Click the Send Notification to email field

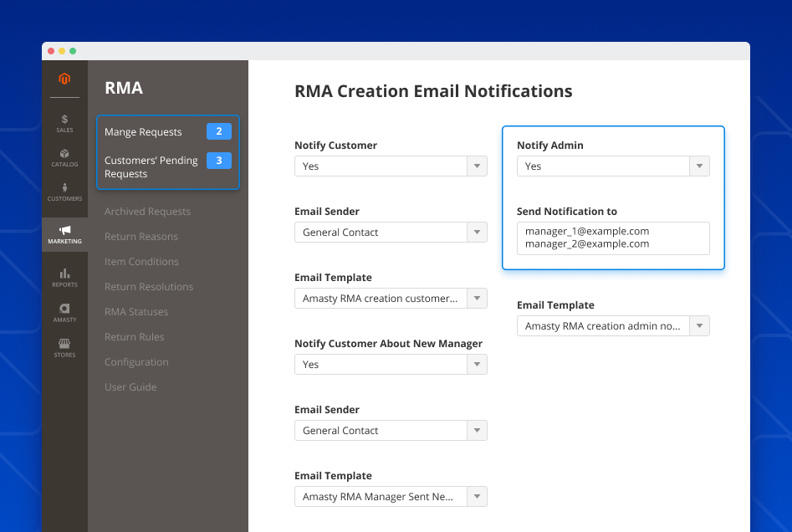pyautogui.click(x=613, y=238)
